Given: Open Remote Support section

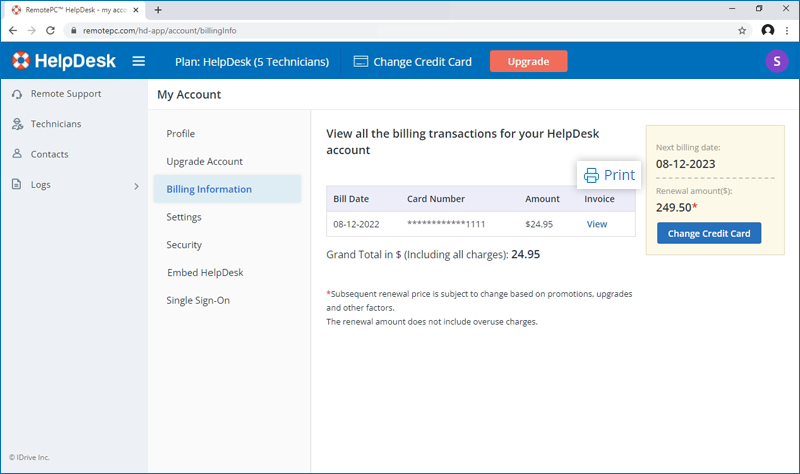Looking at the screenshot, I should point(66,94).
